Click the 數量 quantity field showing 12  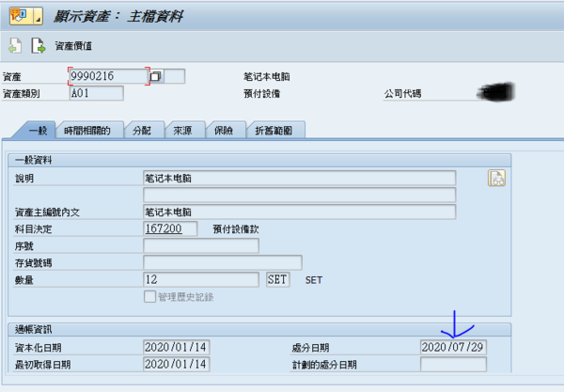pos(199,279)
